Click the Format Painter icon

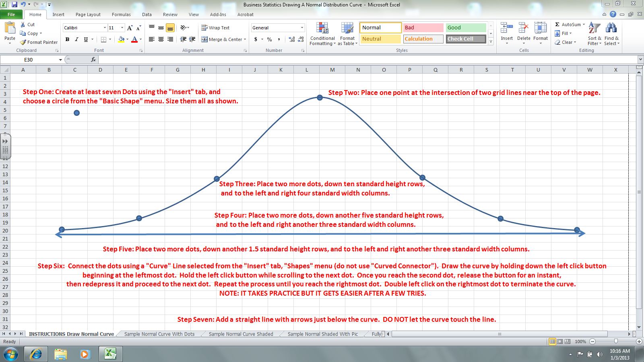23,42
